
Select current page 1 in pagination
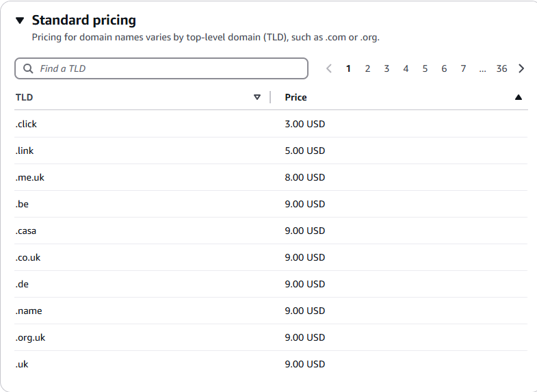(348, 68)
